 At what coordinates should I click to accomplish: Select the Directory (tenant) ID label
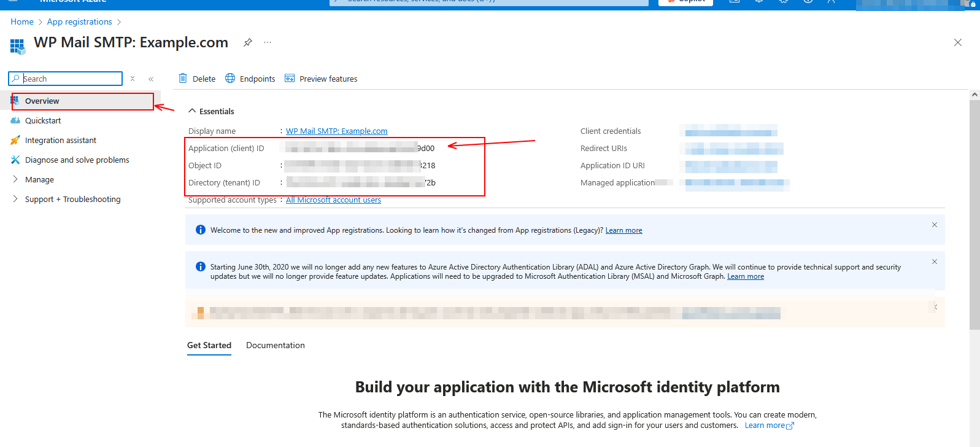click(x=224, y=183)
